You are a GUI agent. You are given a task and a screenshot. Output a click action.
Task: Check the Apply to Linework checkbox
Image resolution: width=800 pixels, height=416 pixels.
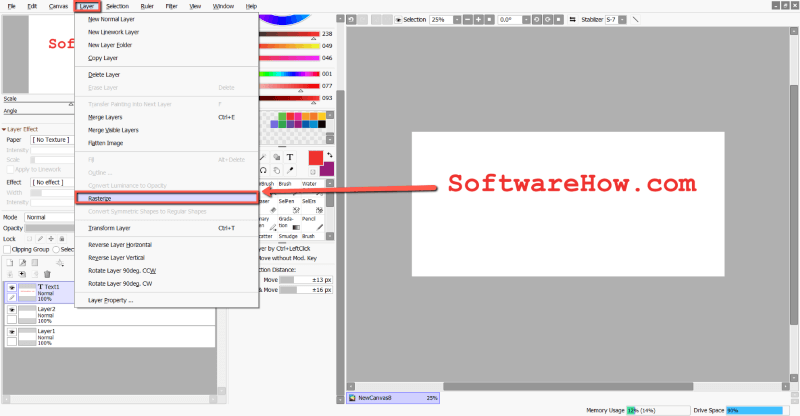(x=10, y=169)
